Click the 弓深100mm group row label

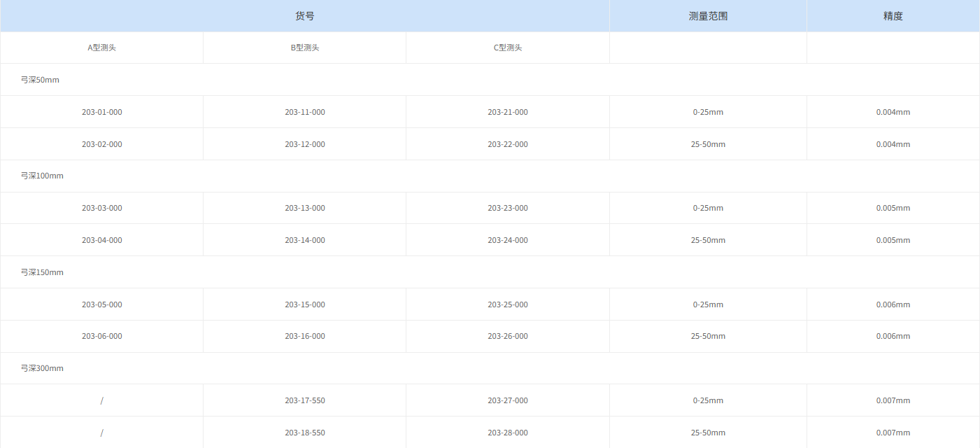pos(42,176)
